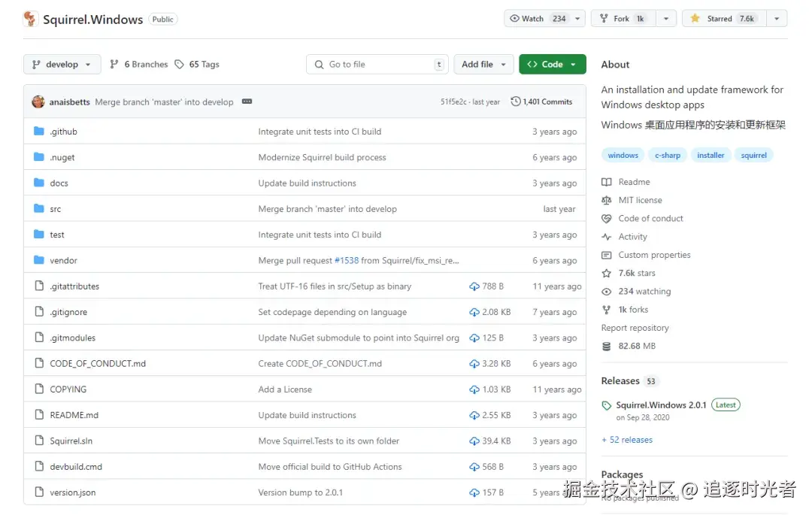The image size is (812, 515).
Task: Click the Tags label icon
Action: 179,65
